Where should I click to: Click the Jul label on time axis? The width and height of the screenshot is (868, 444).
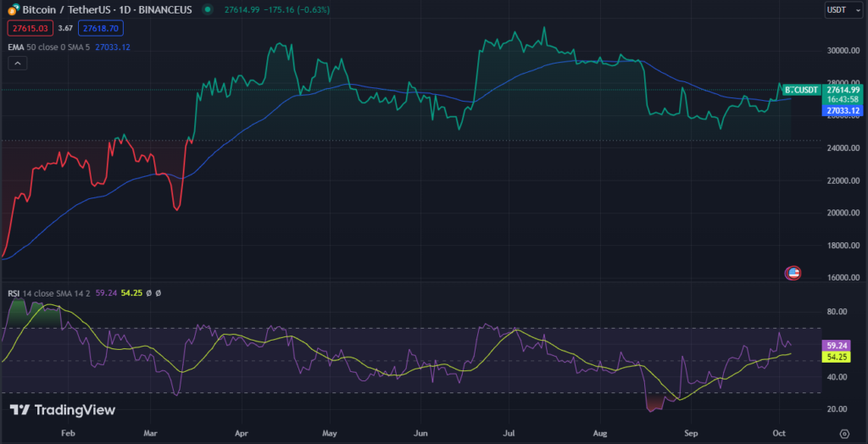pos(509,432)
